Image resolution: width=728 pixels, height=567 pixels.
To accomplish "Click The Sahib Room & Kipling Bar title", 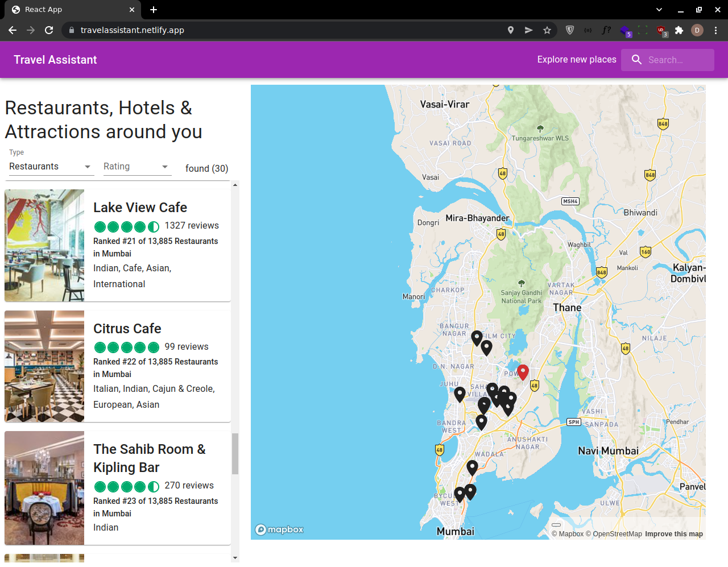I will pyautogui.click(x=150, y=458).
